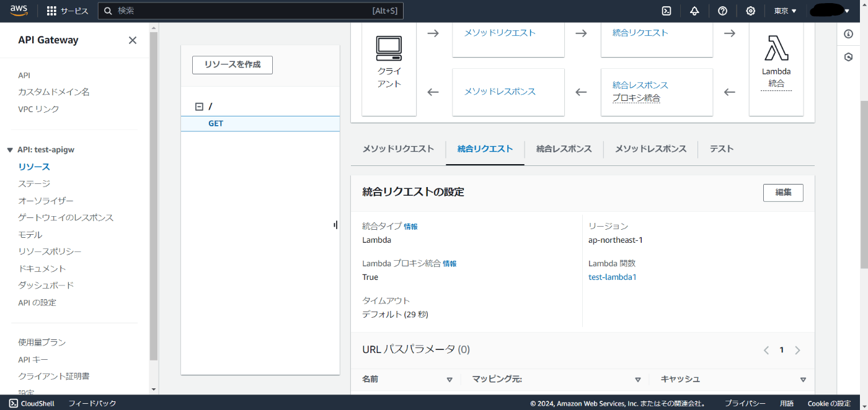Click 情報 link next to Lambda プロキシ統合
Viewport: 868px width, 410px height.
449,264
